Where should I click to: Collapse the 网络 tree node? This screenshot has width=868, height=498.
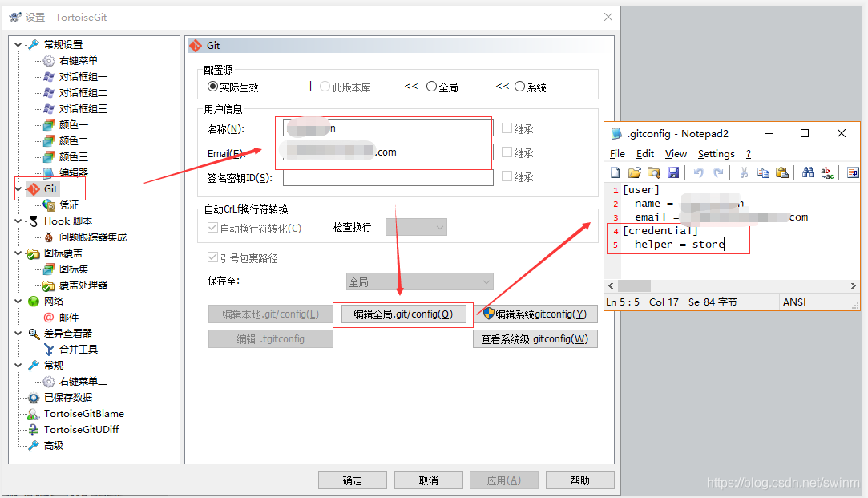(x=18, y=302)
